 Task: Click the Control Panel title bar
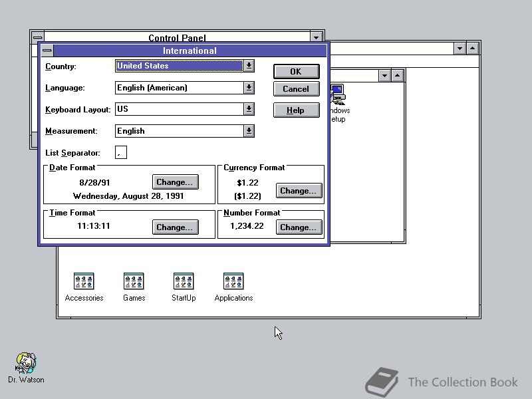click(177, 37)
